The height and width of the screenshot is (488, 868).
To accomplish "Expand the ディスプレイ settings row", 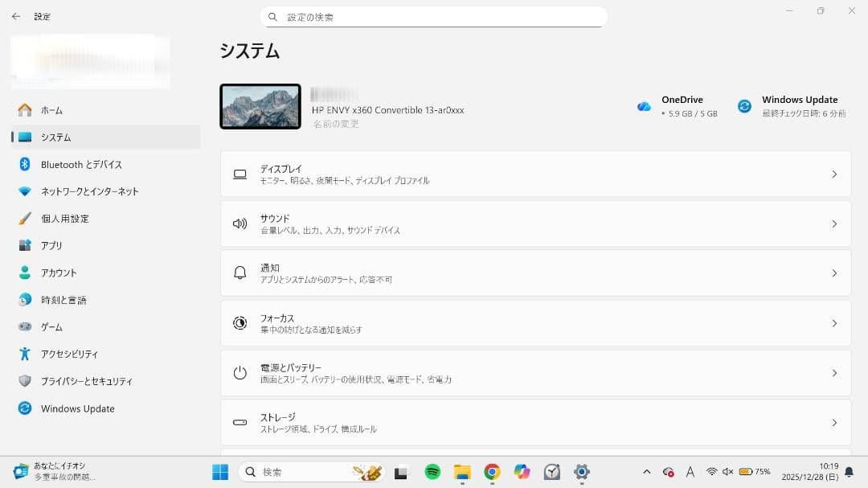I will coord(534,174).
